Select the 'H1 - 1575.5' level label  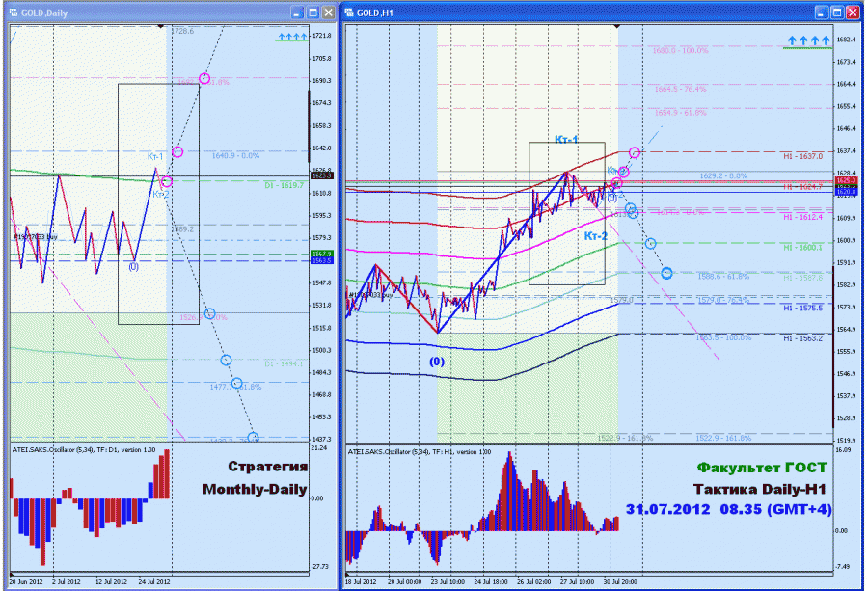pos(802,308)
